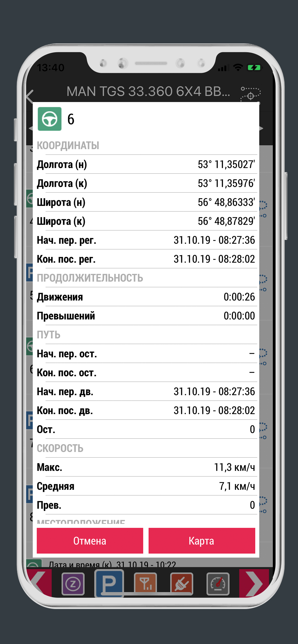This screenshot has width=298, height=644.
Task: Select the Широта (к) value 56° 48,87829'
Action: [x=226, y=221]
